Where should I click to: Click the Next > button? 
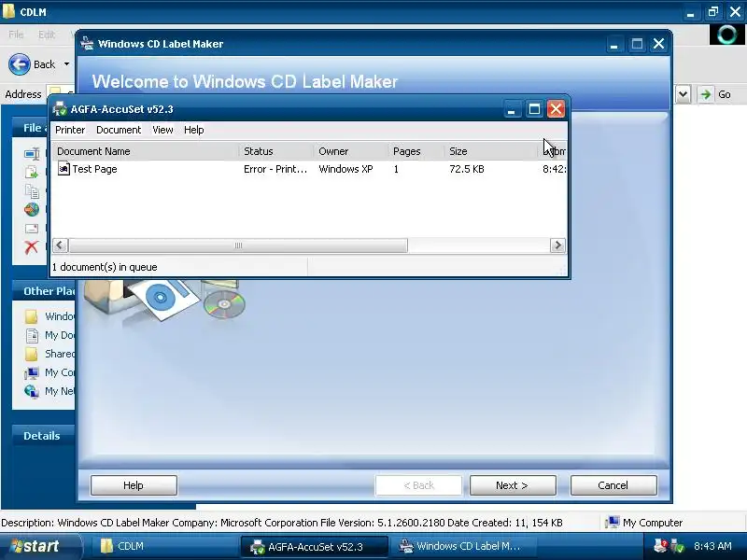[x=513, y=485]
